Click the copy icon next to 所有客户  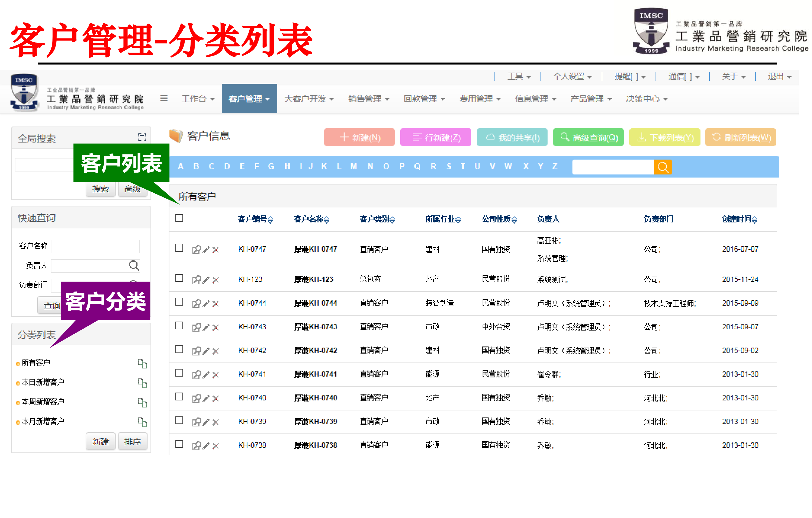coord(142,364)
